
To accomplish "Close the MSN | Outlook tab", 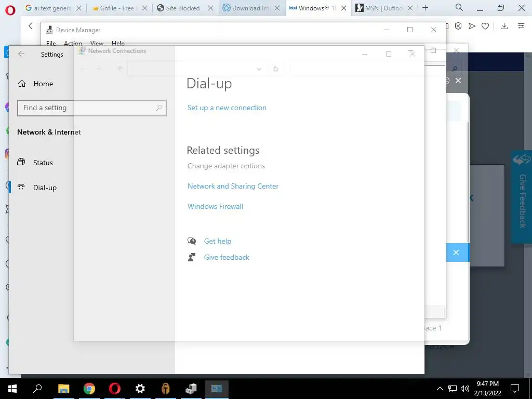I will pyautogui.click(x=410, y=8).
